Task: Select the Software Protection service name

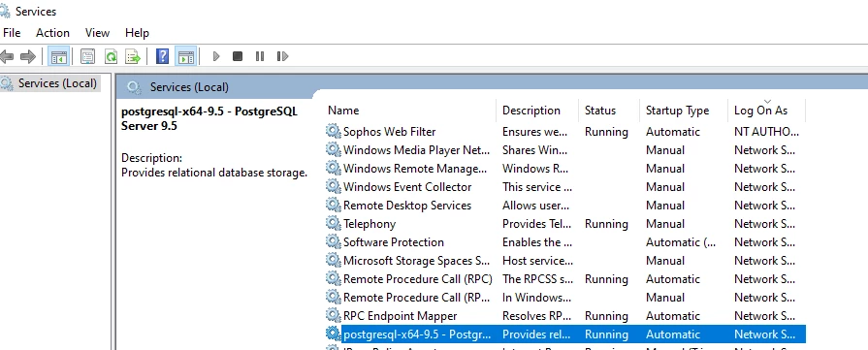Action: click(394, 242)
